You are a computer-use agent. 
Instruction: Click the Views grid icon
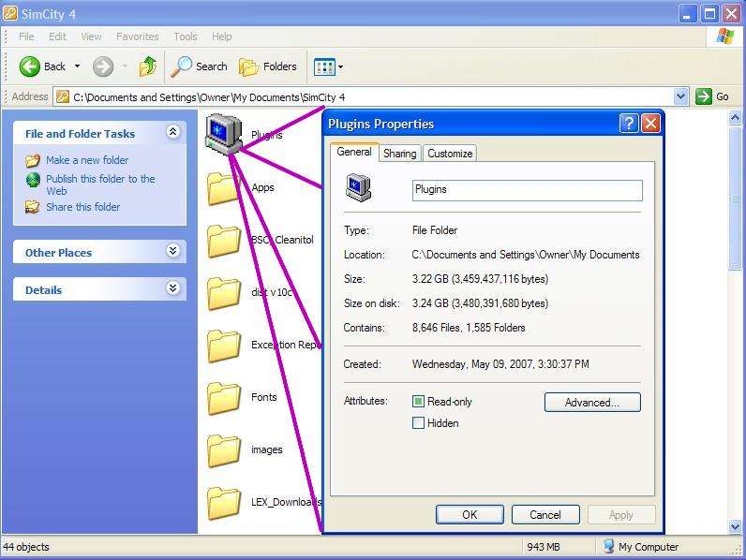pos(324,67)
